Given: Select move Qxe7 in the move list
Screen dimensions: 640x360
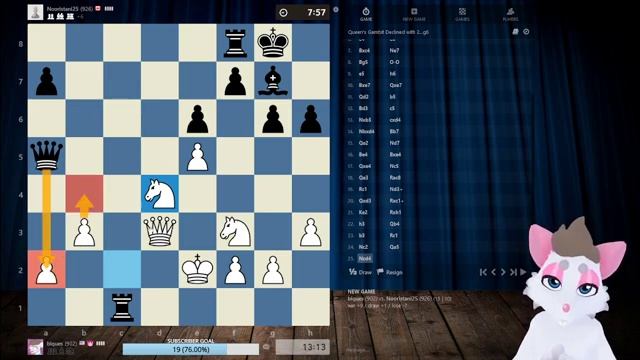Looking at the screenshot, I should (x=396, y=85).
